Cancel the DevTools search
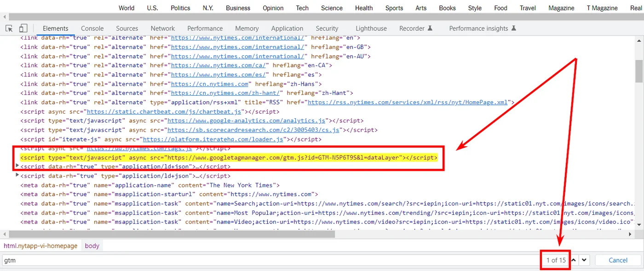 coord(618,260)
